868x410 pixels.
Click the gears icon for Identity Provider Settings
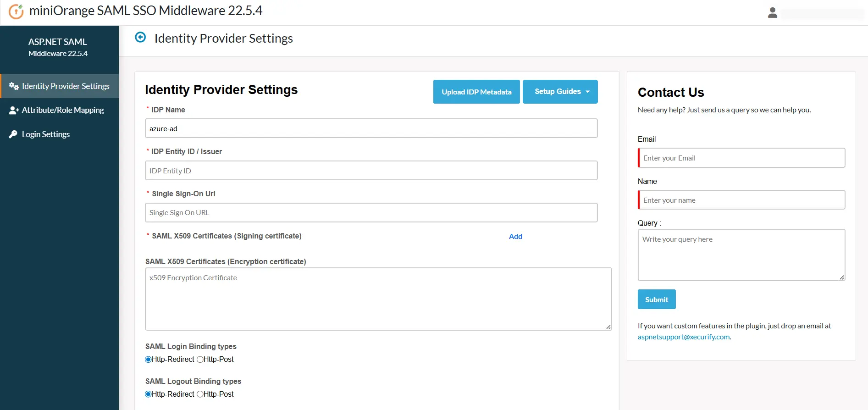(14, 86)
